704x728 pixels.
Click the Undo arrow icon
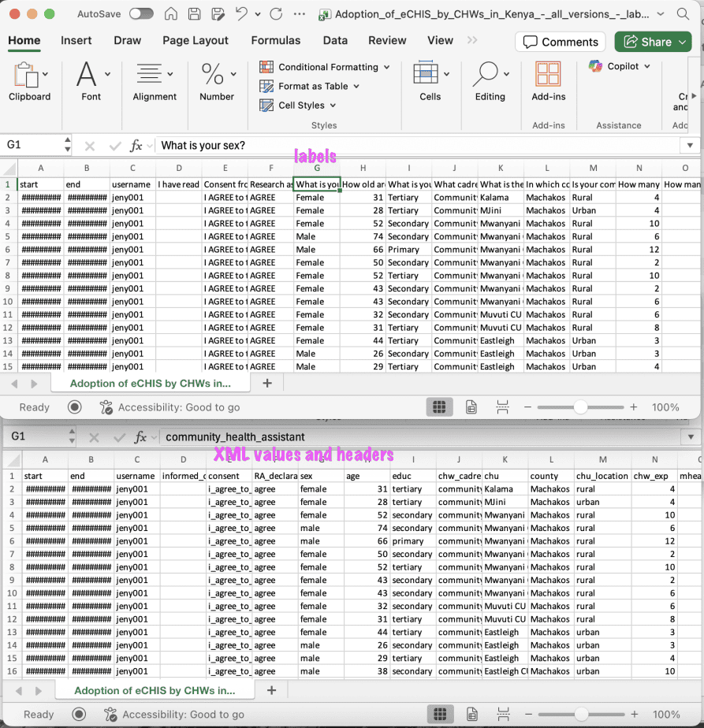242,14
